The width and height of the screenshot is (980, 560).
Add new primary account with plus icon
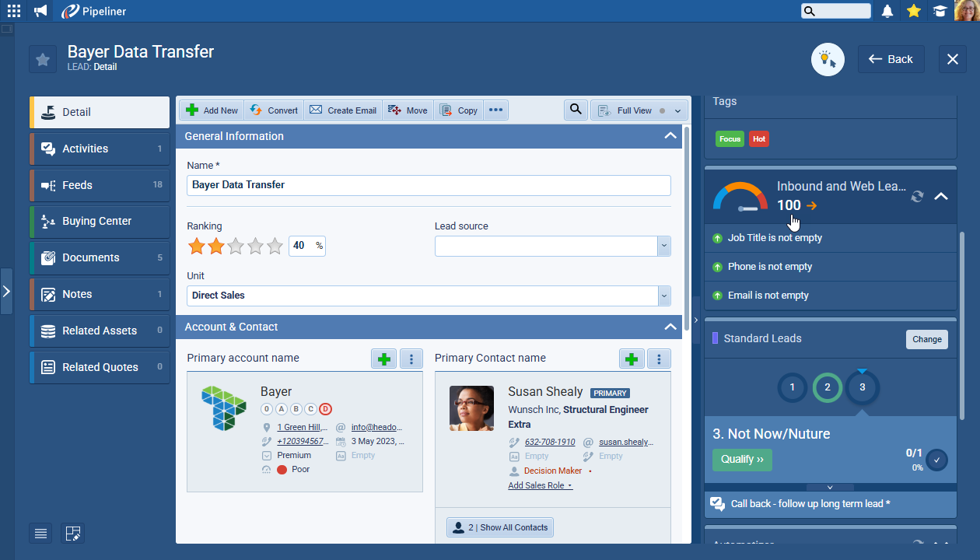(x=383, y=359)
